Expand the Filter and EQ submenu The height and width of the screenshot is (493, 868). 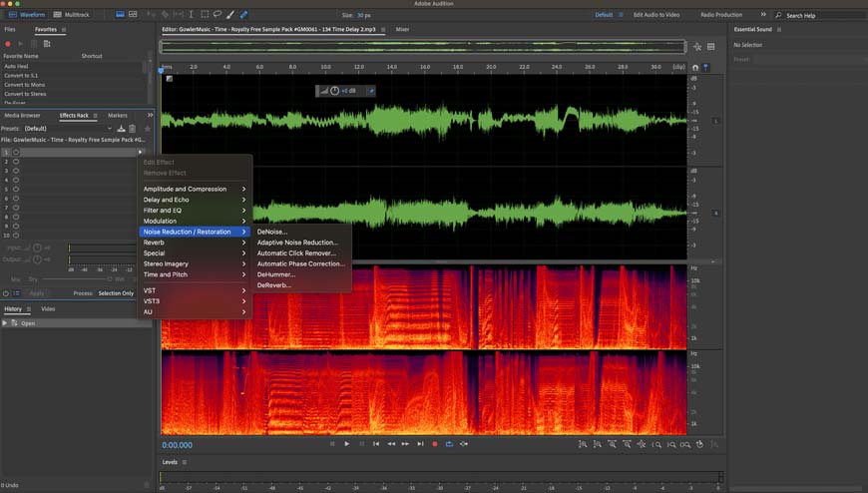195,210
